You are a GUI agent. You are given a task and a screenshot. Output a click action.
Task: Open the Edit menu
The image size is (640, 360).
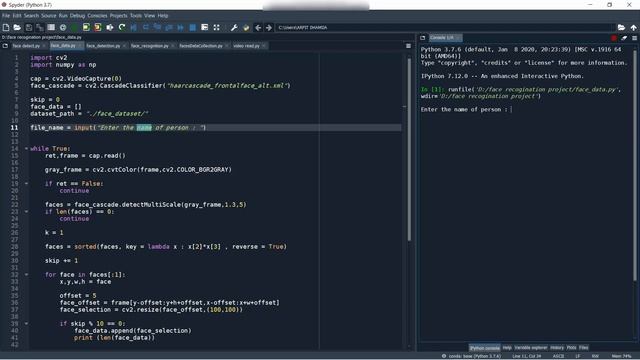(17, 16)
